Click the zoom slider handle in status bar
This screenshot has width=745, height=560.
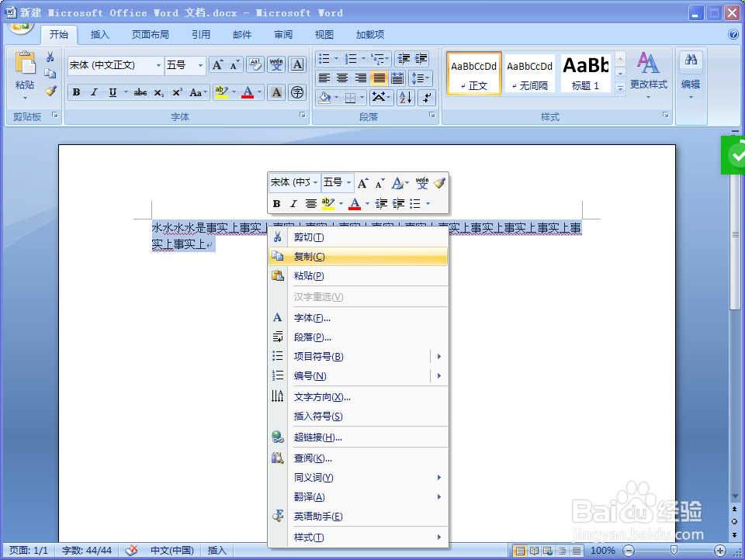pyautogui.click(x=674, y=551)
